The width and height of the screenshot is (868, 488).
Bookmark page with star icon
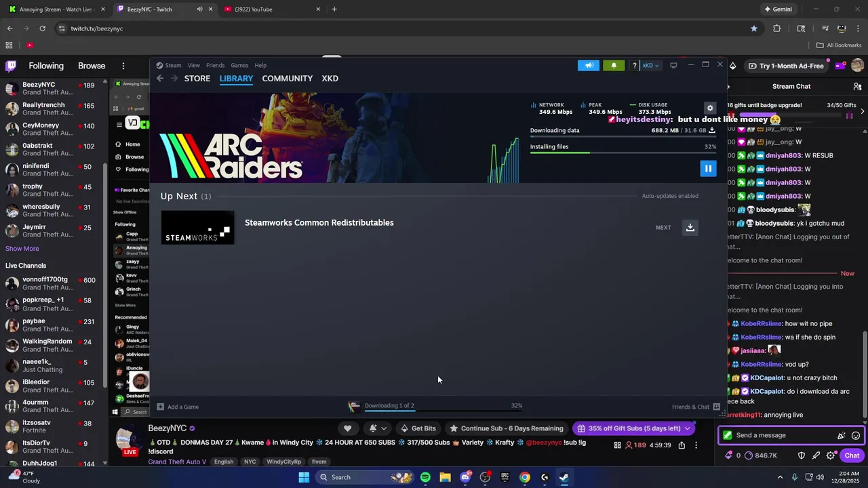(x=753, y=28)
